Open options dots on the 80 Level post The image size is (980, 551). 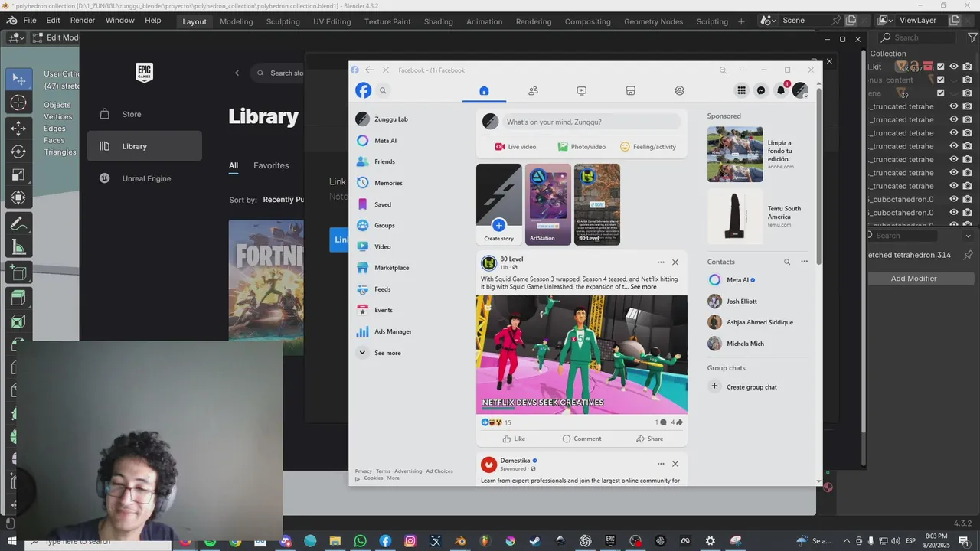pyautogui.click(x=661, y=262)
